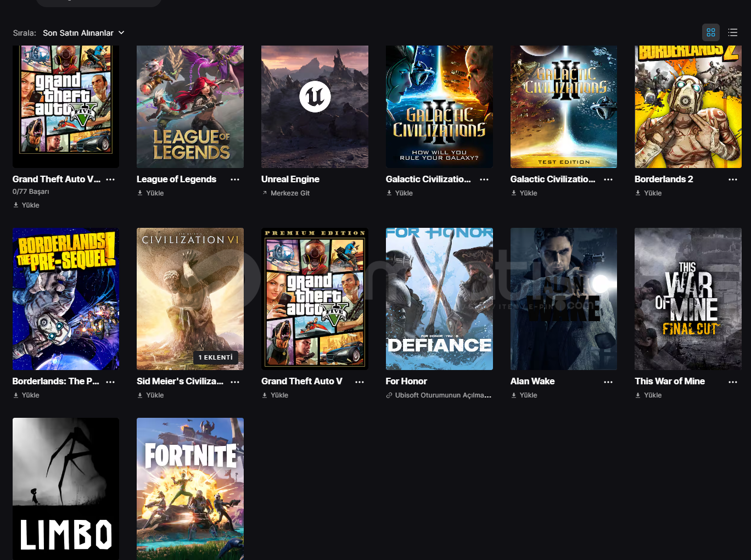Click Yükle under Grand Theft Auto V Premium Edition

tap(275, 395)
